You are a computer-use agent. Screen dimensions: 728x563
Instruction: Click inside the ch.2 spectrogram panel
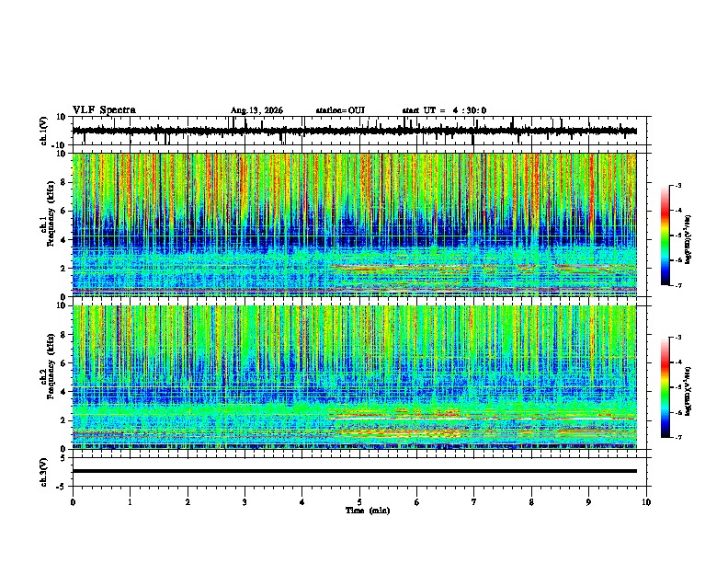click(354, 377)
